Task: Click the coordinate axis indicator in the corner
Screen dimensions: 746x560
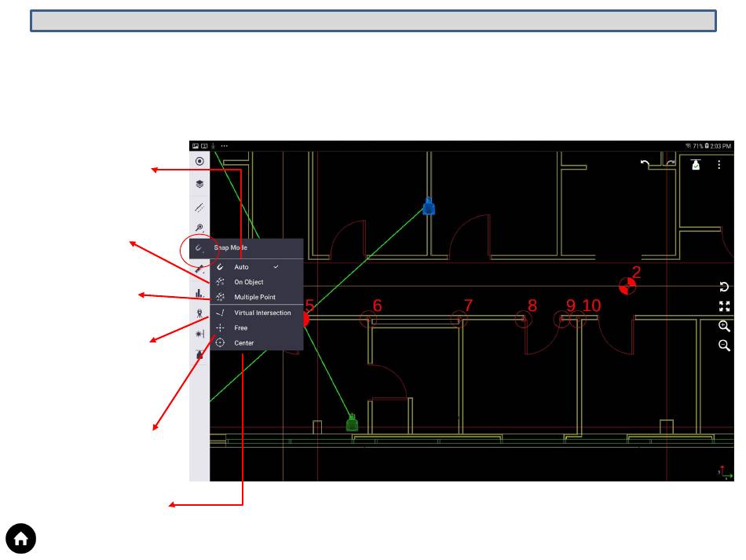Action: coord(725,472)
